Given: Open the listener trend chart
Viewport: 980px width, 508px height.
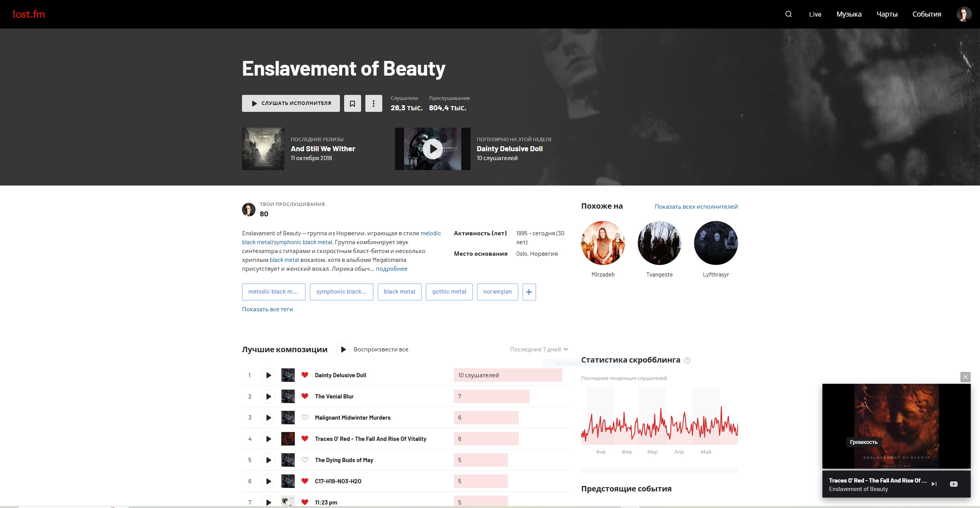Looking at the screenshot, I should click(x=659, y=417).
